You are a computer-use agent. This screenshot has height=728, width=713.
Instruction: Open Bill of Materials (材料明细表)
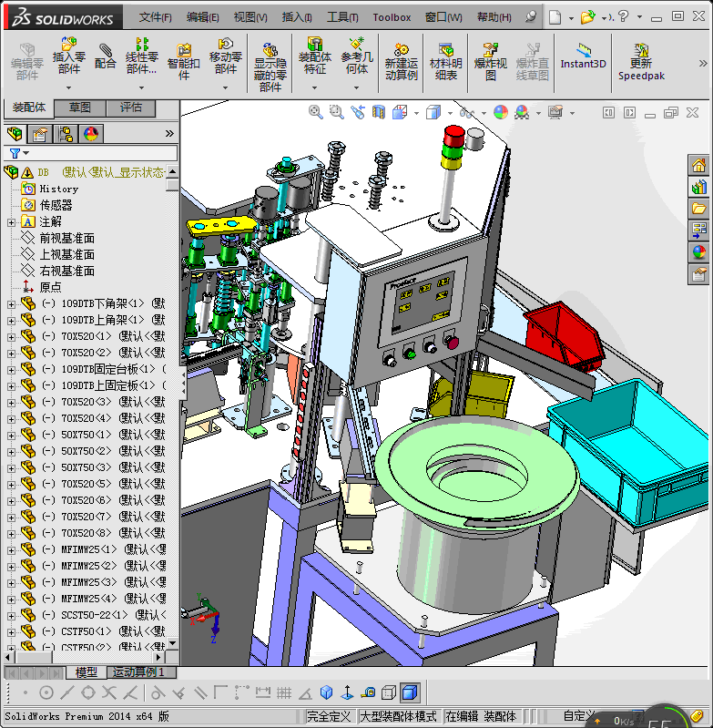point(446,61)
